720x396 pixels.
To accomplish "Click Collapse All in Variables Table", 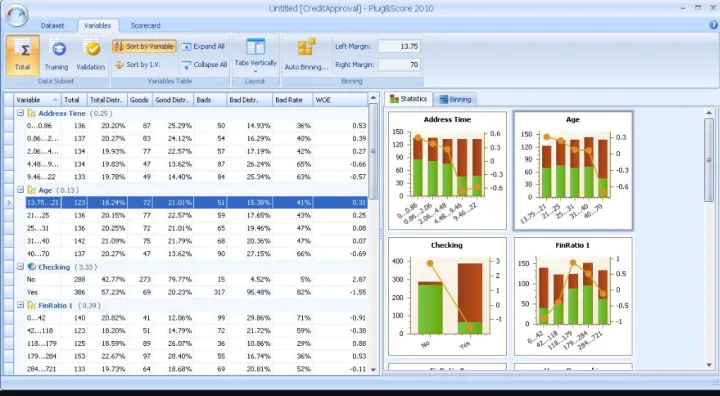I will coord(204,65).
